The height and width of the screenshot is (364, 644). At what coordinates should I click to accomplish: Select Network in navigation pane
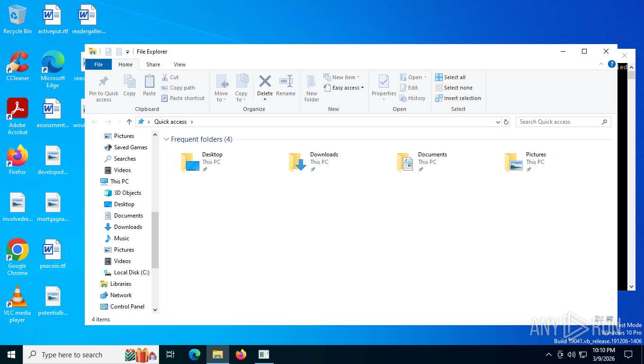pyautogui.click(x=116, y=295)
